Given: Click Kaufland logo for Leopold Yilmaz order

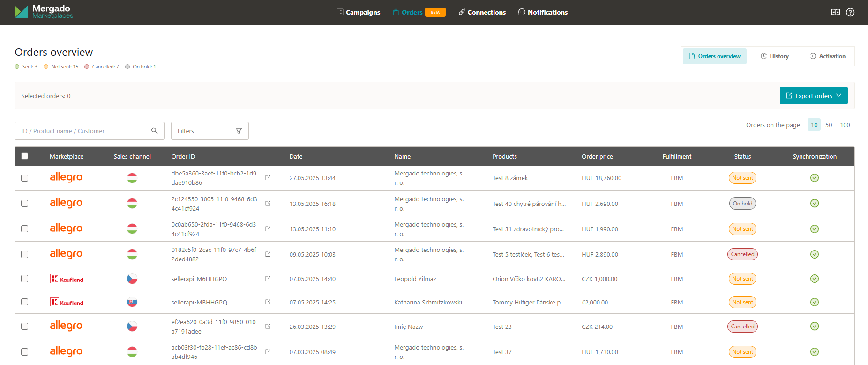Looking at the screenshot, I should (67, 279).
